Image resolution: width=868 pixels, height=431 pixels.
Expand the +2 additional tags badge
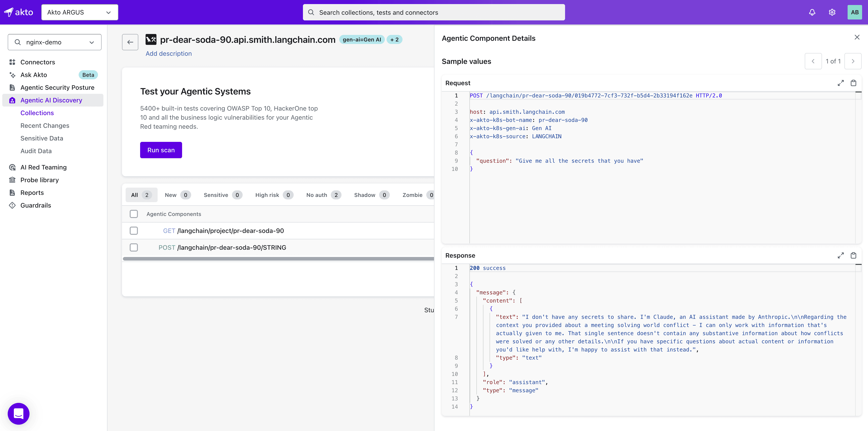tap(394, 40)
